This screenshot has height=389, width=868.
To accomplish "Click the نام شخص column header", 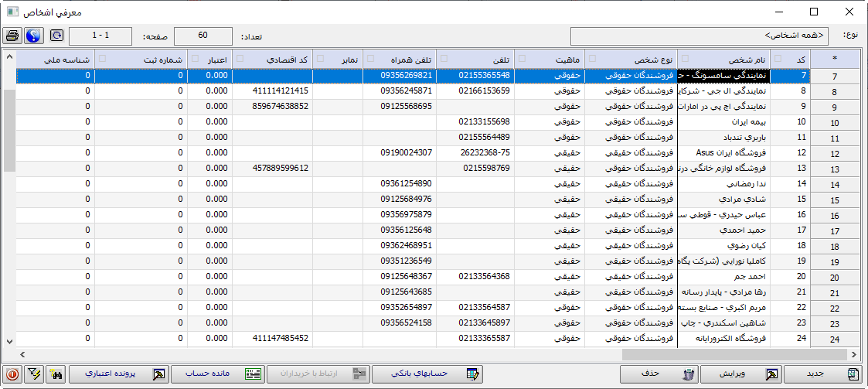I will point(727,59).
